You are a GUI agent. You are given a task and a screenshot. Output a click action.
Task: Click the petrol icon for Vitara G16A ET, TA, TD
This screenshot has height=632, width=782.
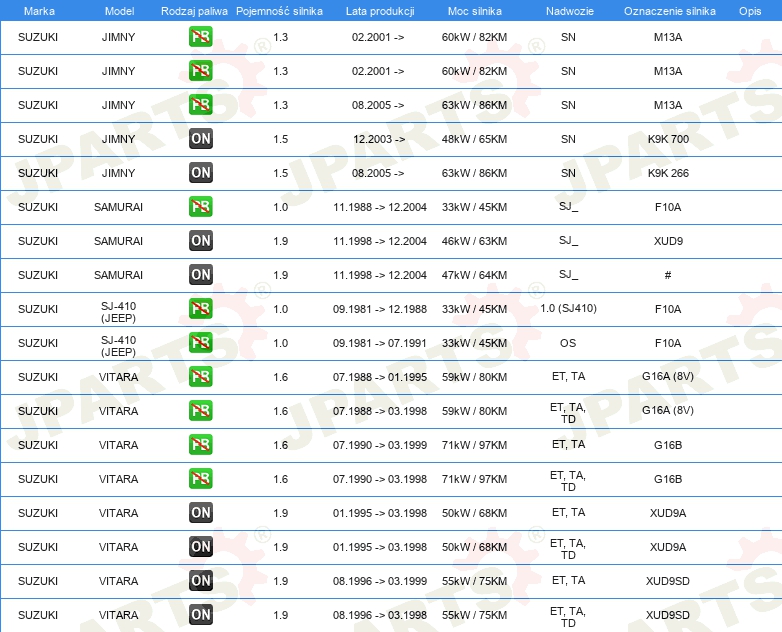200,411
